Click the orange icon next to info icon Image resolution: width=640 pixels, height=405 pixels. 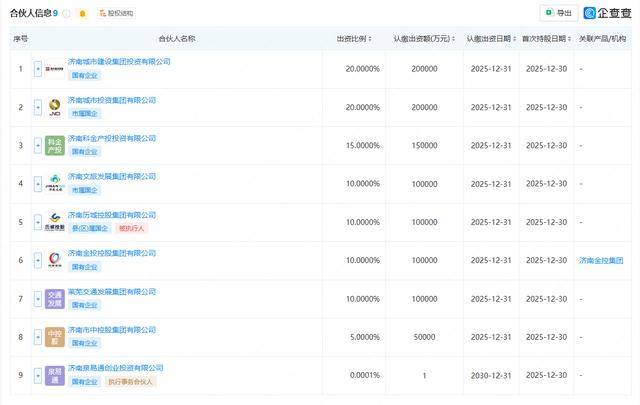pos(82,14)
